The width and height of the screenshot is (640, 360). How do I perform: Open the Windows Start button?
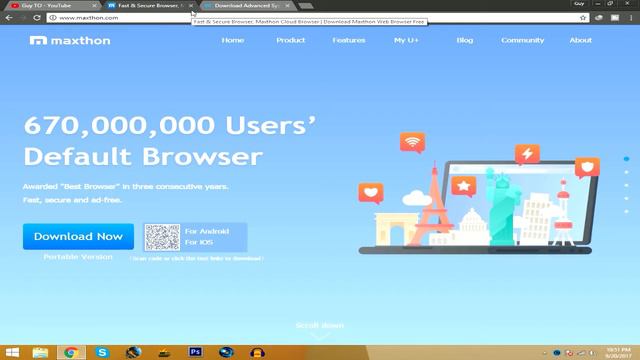pyautogui.click(x=12, y=352)
